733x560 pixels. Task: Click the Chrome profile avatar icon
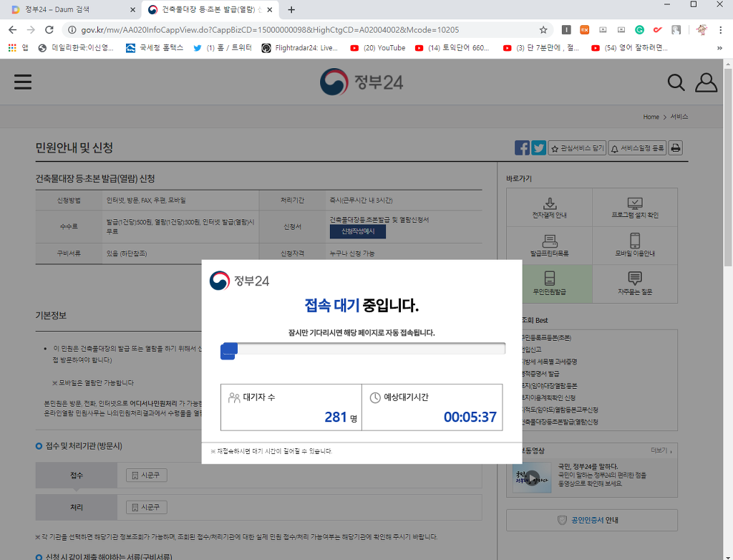point(702,30)
